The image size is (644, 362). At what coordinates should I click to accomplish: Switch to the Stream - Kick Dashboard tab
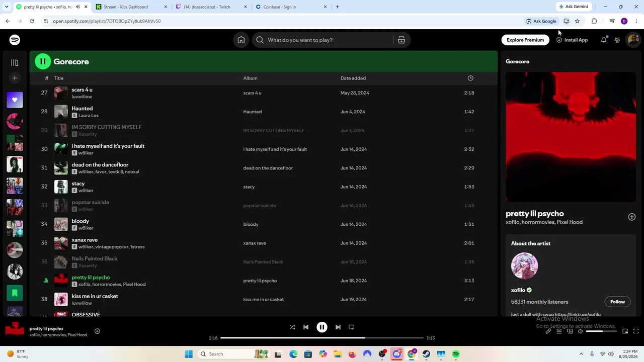pyautogui.click(x=126, y=7)
